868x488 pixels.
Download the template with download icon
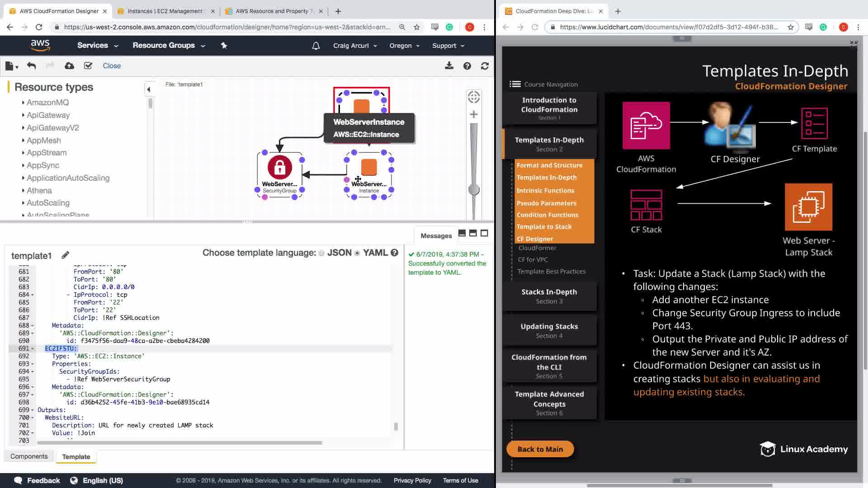tap(449, 66)
